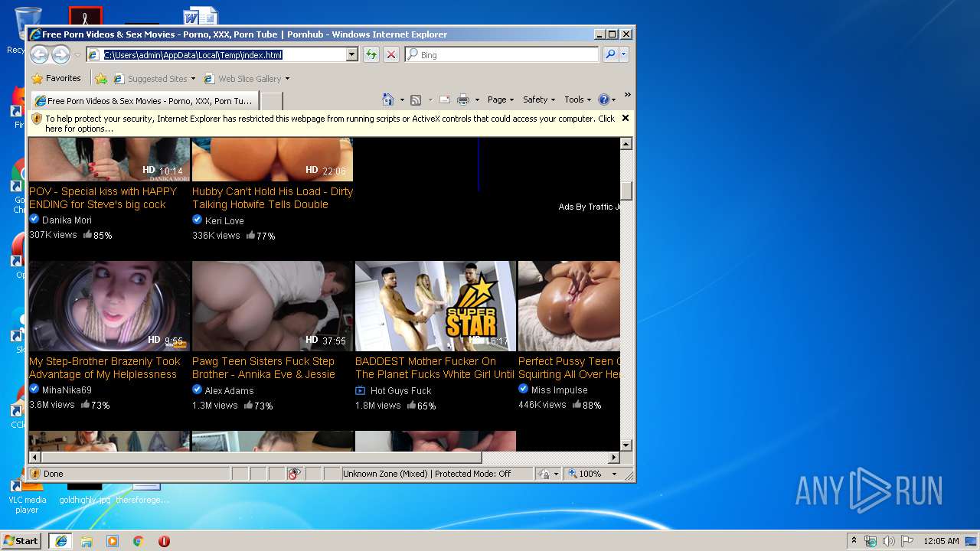The image size is (980, 551).
Task: Expand the zoom level dropdown arrow
Action: pyautogui.click(x=614, y=474)
